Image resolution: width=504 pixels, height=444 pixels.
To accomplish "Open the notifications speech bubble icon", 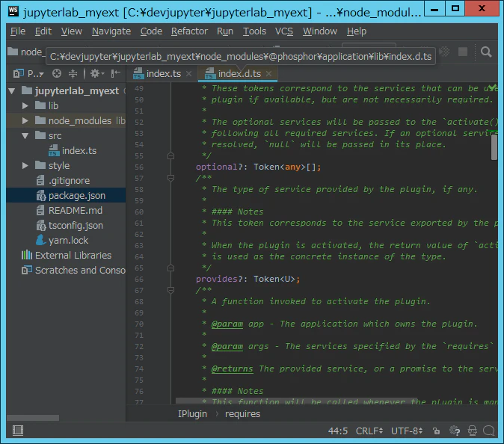I will pyautogui.click(x=489, y=431).
